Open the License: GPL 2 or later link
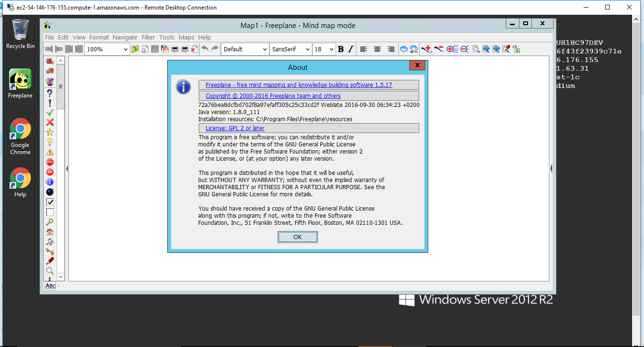This screenshot has width=644, height=347. tap(235, 128)
